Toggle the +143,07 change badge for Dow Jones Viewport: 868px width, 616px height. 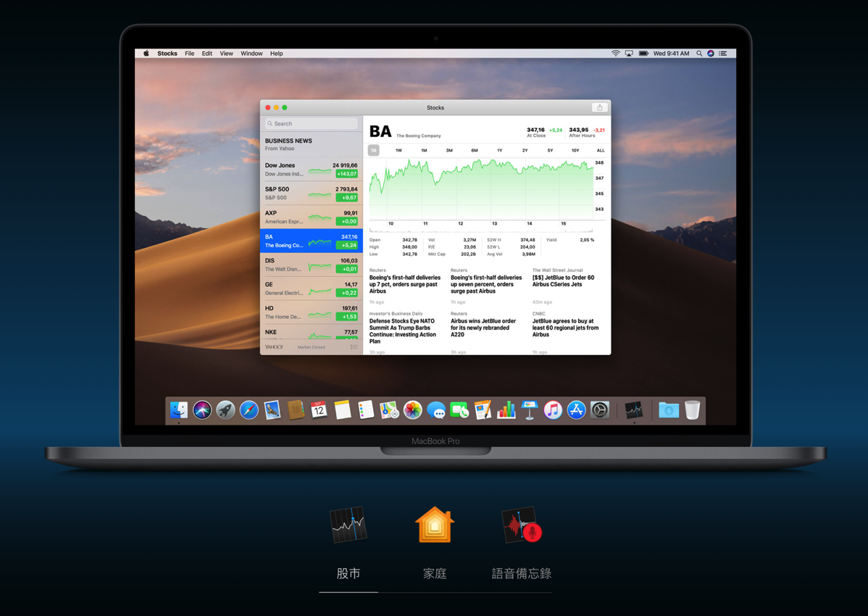346,174
